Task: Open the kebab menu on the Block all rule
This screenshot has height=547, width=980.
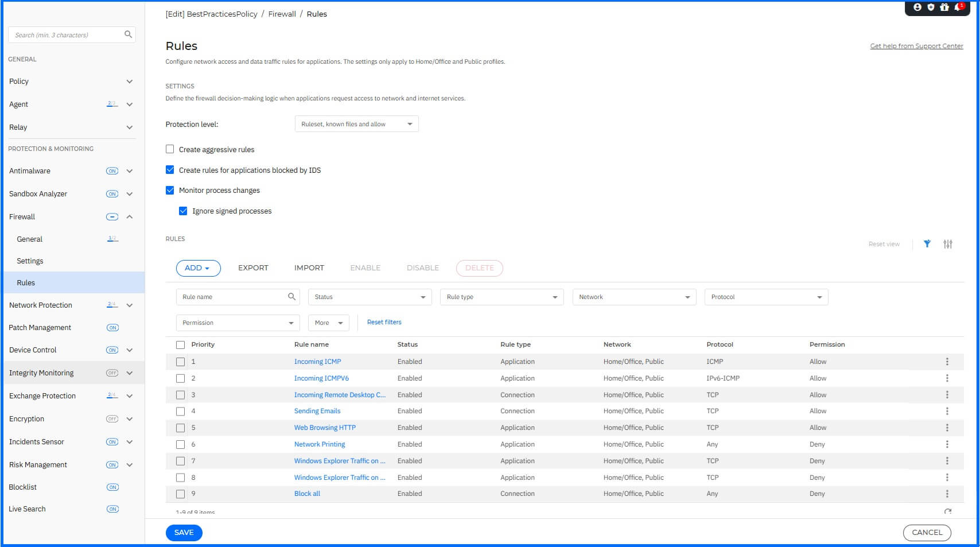Action: pos(947,493)
